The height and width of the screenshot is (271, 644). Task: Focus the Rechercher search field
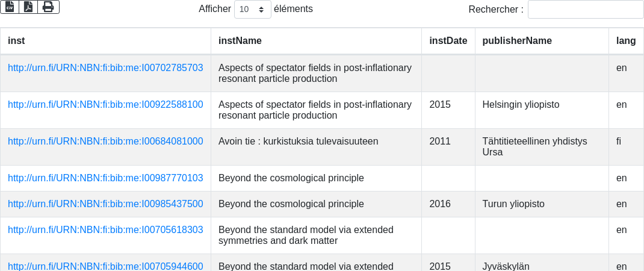585,9
